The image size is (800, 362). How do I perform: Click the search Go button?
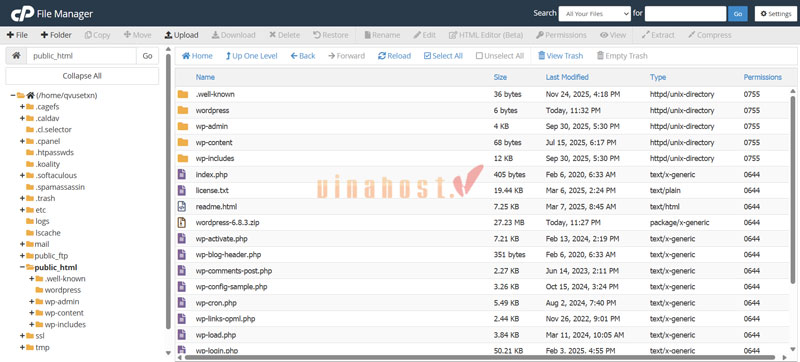738,14
